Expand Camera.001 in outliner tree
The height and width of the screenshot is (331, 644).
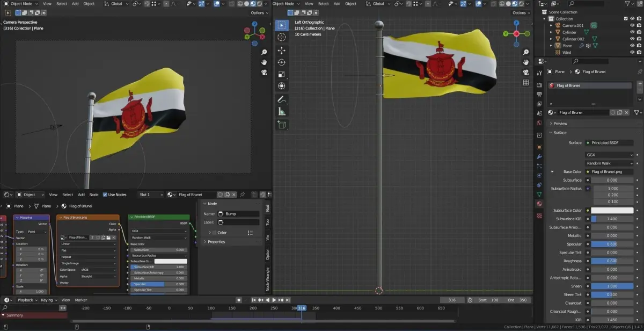click(x=551, y=25)
